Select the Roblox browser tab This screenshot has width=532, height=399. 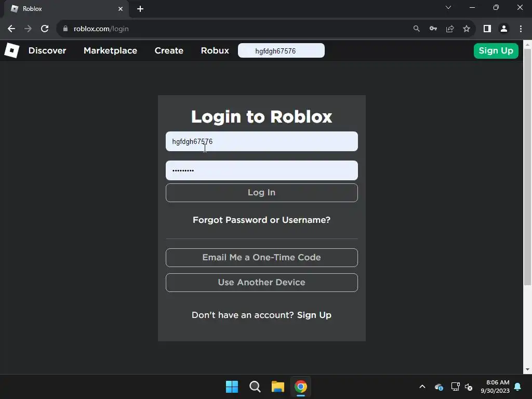(x=66, y=9)
